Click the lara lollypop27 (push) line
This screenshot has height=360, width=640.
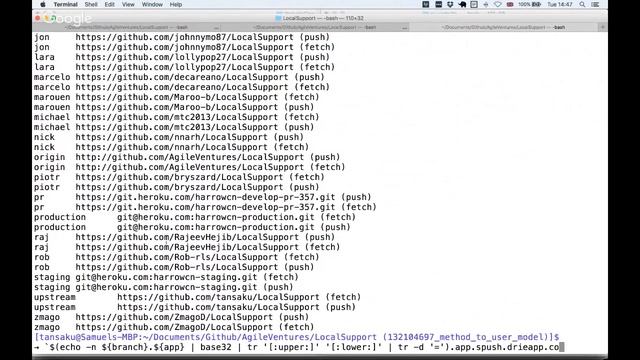tap(182, 57)
